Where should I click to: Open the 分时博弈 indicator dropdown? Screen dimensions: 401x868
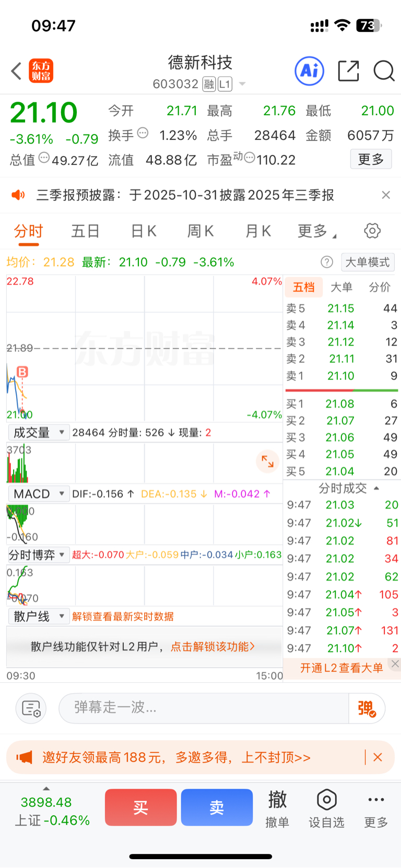[39, 555]
